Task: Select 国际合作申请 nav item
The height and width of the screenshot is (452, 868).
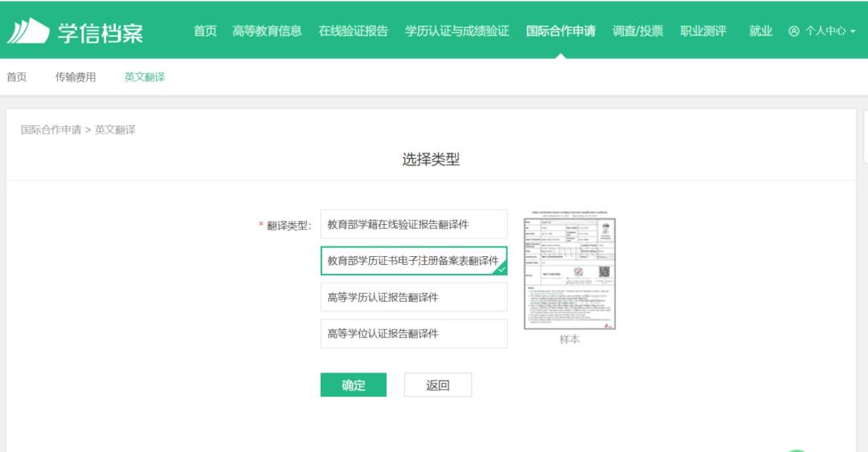Action: coord(560,31)
